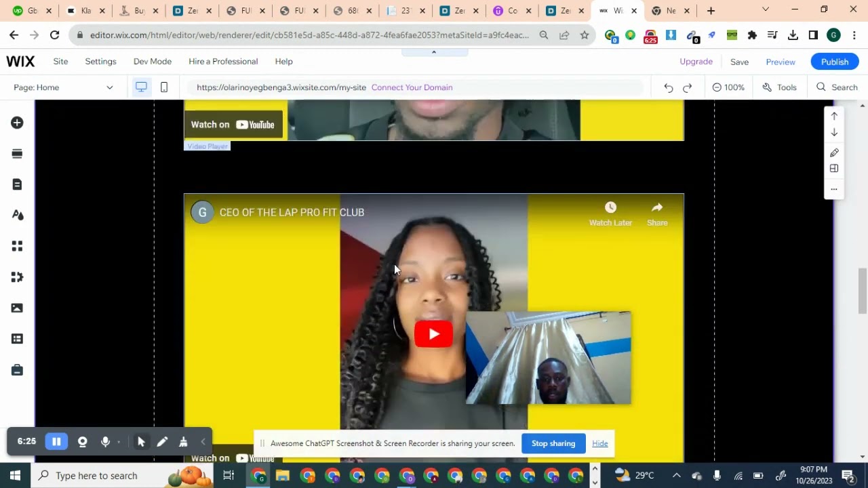Reload the browser page
The image size is (868, 488).
[x=54, y=35]
